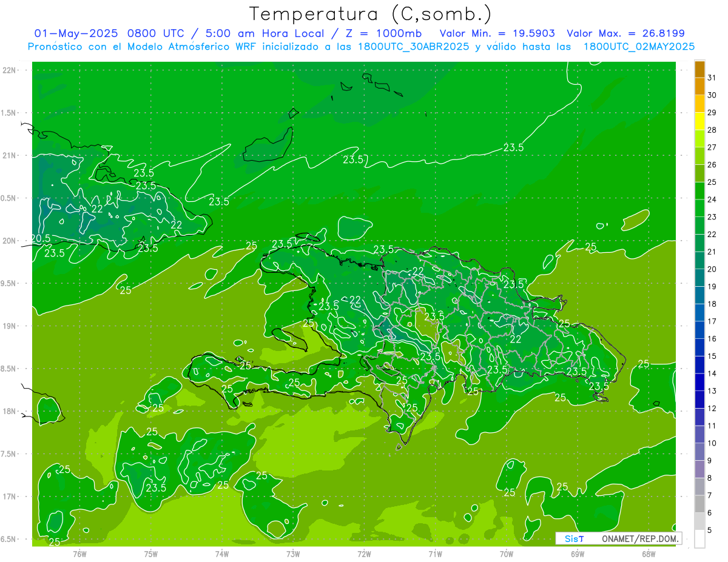Click the '27' colorbar scale label
The height and width of the screenshot is (562, 728).
[712, 147]
